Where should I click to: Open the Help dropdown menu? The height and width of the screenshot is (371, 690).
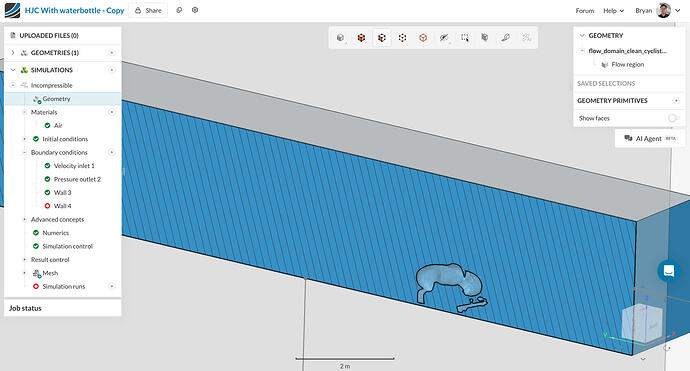613,11
